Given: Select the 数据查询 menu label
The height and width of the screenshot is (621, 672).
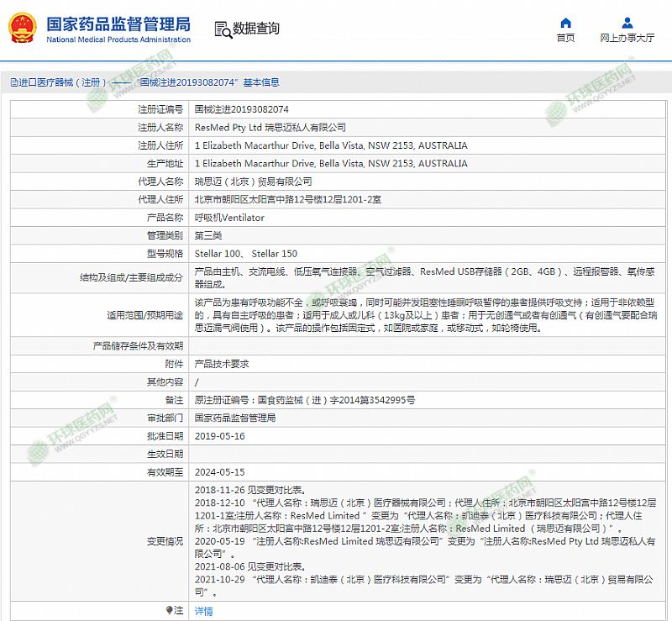Looking at the screenshot, I should pyautogui.click(x=257, y=29).
